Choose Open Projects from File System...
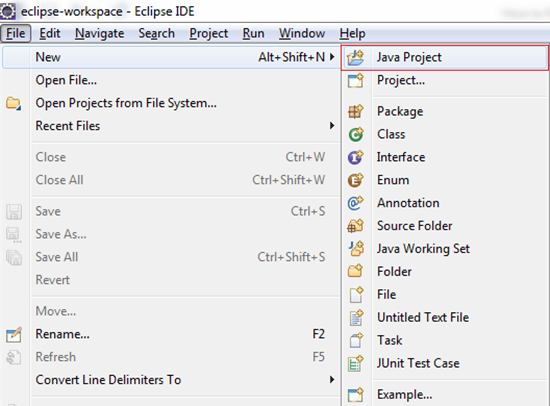The width and height of the screenshot is (550, 406). [171, 103]
